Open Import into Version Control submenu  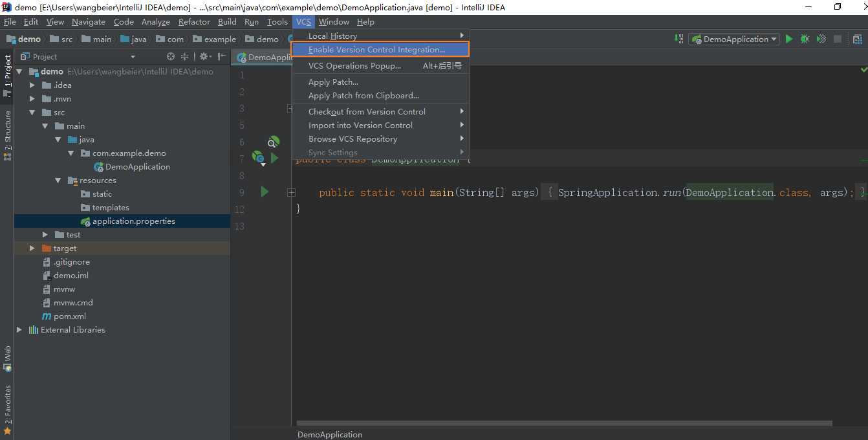tap(380, 126)
